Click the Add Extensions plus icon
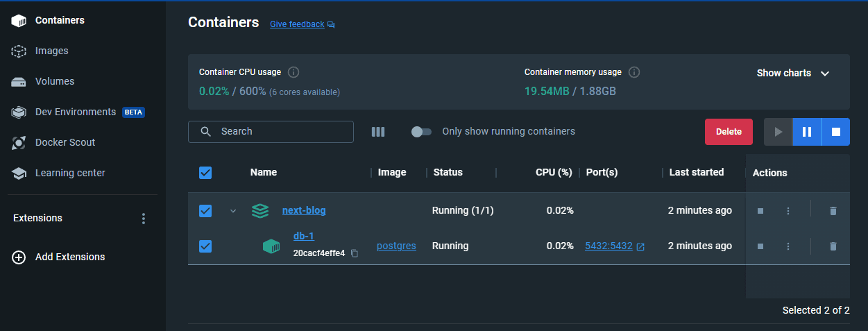This screenshot has width=868, height=331. (19, 257)
